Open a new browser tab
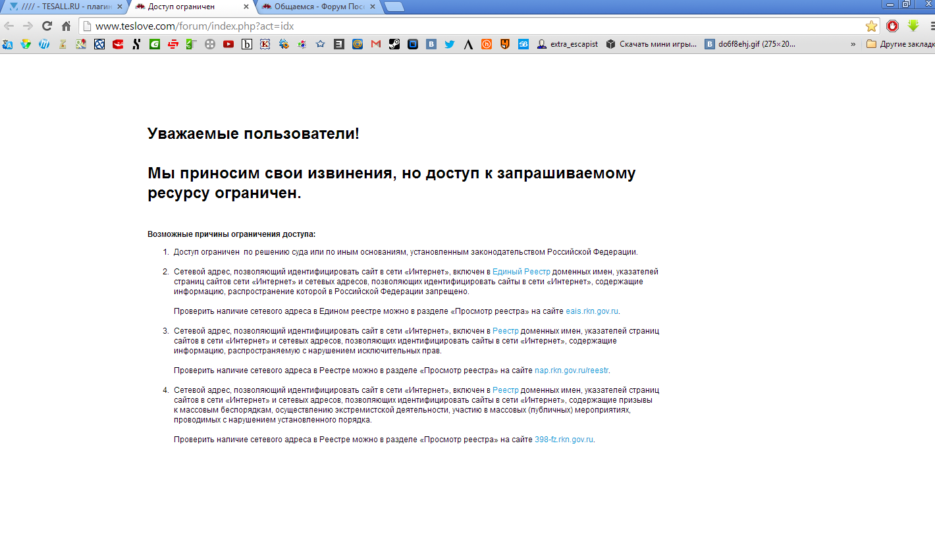 point(394,7)
